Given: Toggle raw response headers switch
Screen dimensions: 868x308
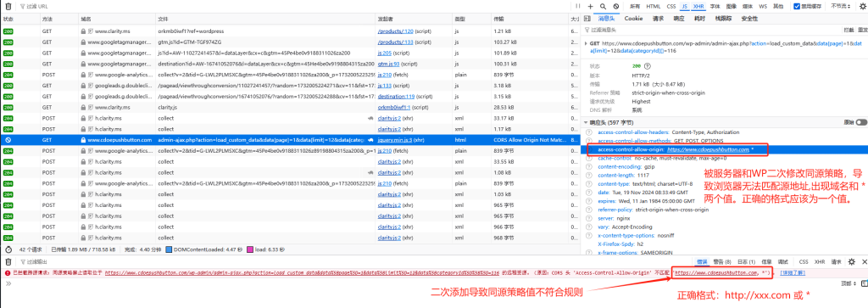Looking at the screenshot, I should (x=861, y=122).
